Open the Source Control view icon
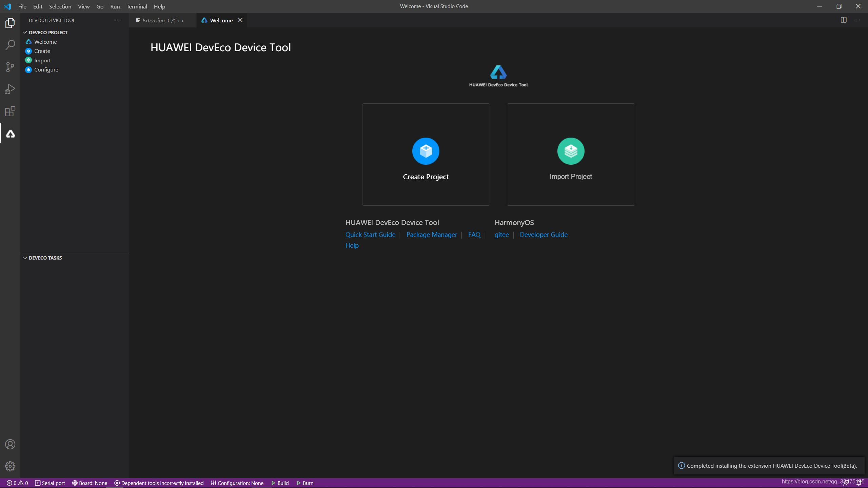 coord(10,67)
